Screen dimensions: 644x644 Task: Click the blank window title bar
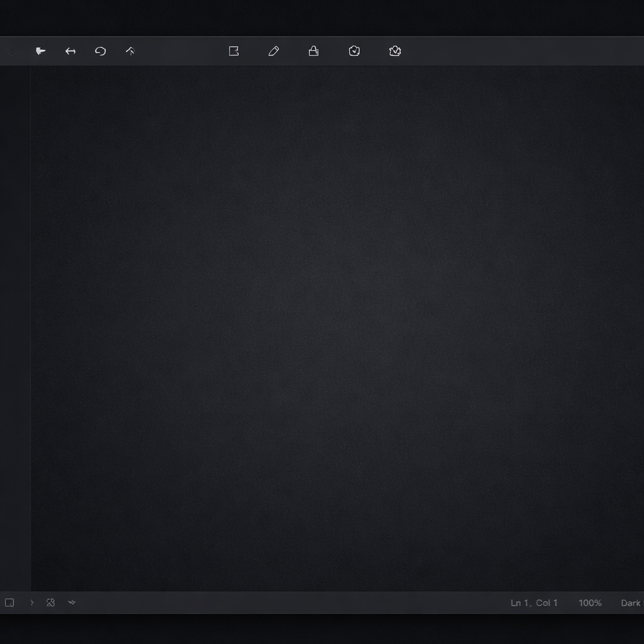[x=322, y=18]
